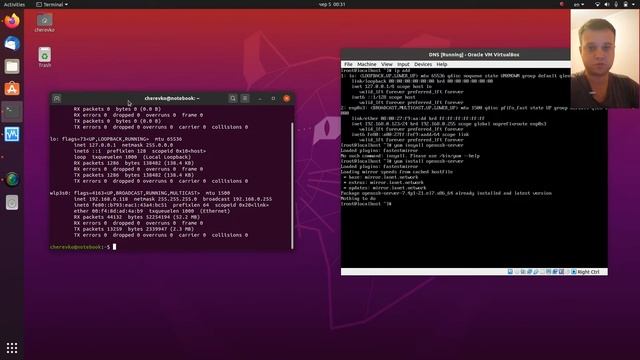Click the 'Nothing to do' line in VirtualBox

click(358, 198)
